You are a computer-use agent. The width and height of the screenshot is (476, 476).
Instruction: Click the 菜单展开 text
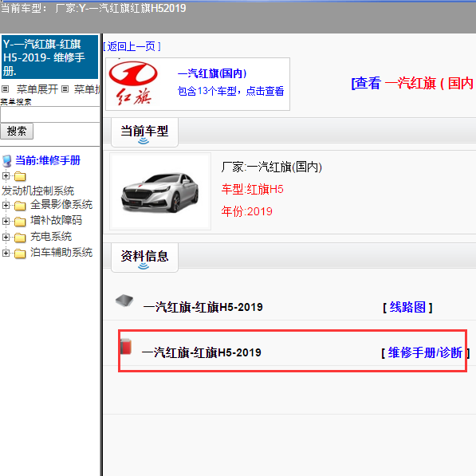pyautogui.click(x=37, y=89)
